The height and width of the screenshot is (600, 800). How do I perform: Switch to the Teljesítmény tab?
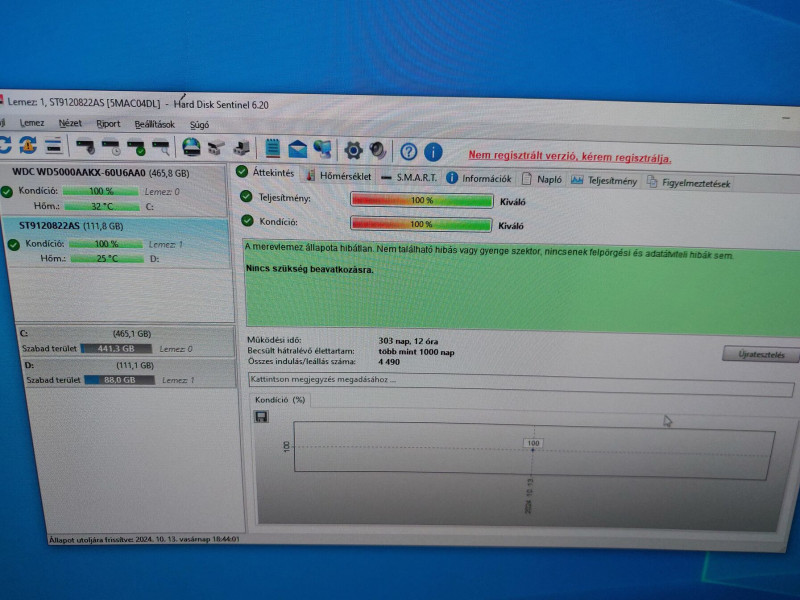tap(604, 181)
